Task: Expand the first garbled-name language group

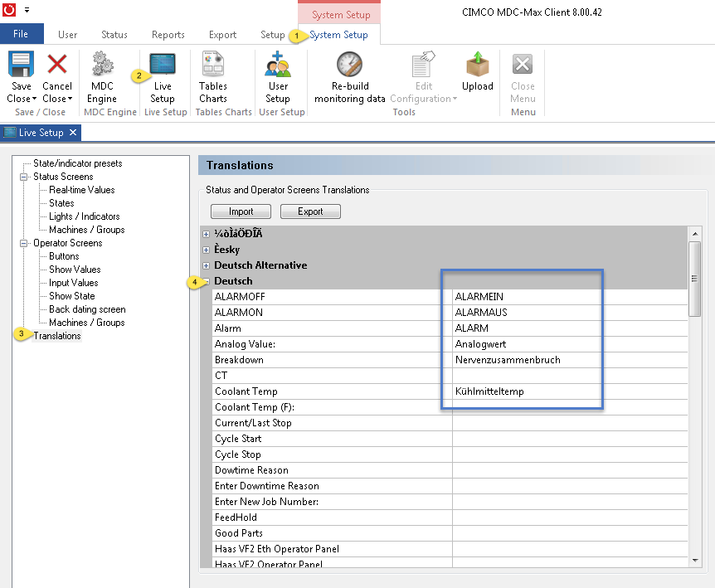Action: (206, 235)
